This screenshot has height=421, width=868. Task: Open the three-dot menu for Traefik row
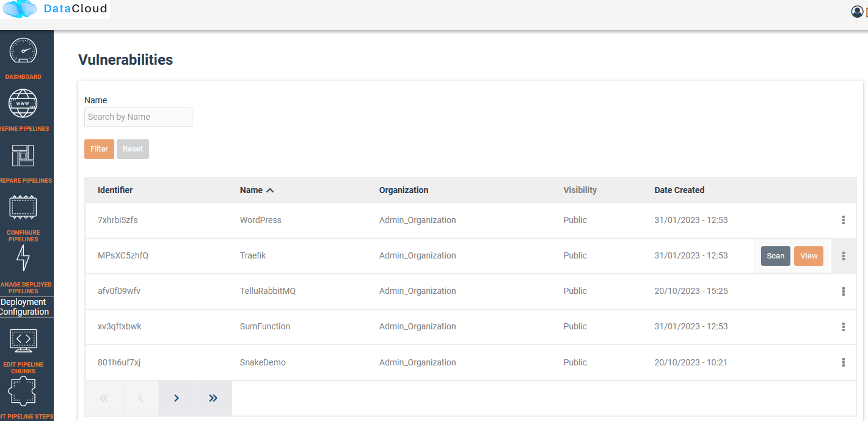click(x=844, y=256)
